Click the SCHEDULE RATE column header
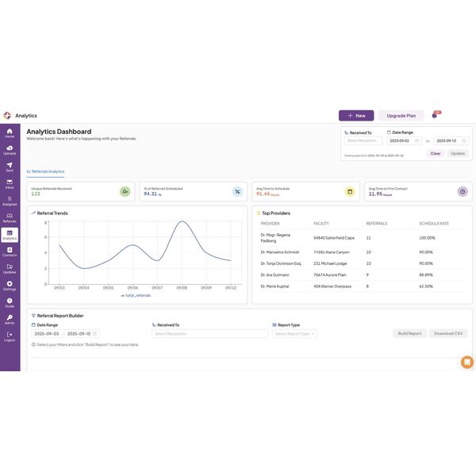The image size is (476, 476). click(x=434, y=224)
